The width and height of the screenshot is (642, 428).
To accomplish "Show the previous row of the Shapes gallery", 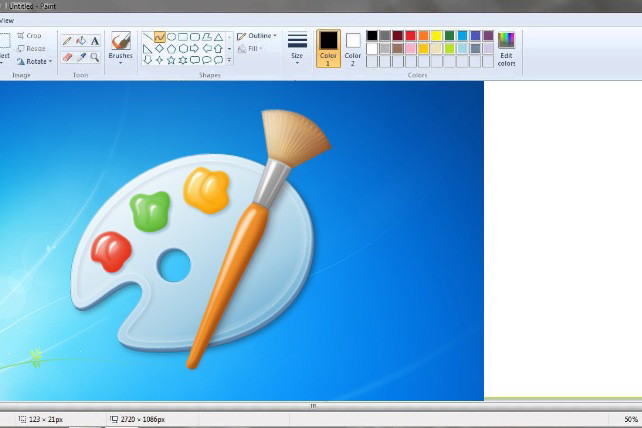I will point(229,37).
